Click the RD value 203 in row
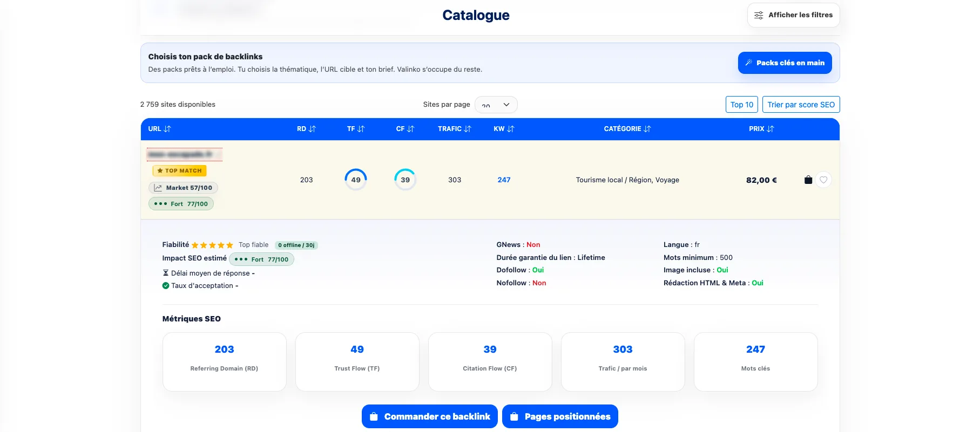This screenshot has width=980, height=432. [306, 180]
